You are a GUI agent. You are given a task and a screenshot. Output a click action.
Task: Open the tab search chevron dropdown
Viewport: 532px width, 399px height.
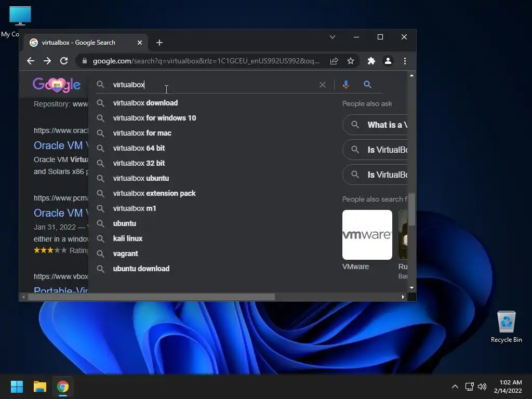pyautogui.click(x=332, y=37)
